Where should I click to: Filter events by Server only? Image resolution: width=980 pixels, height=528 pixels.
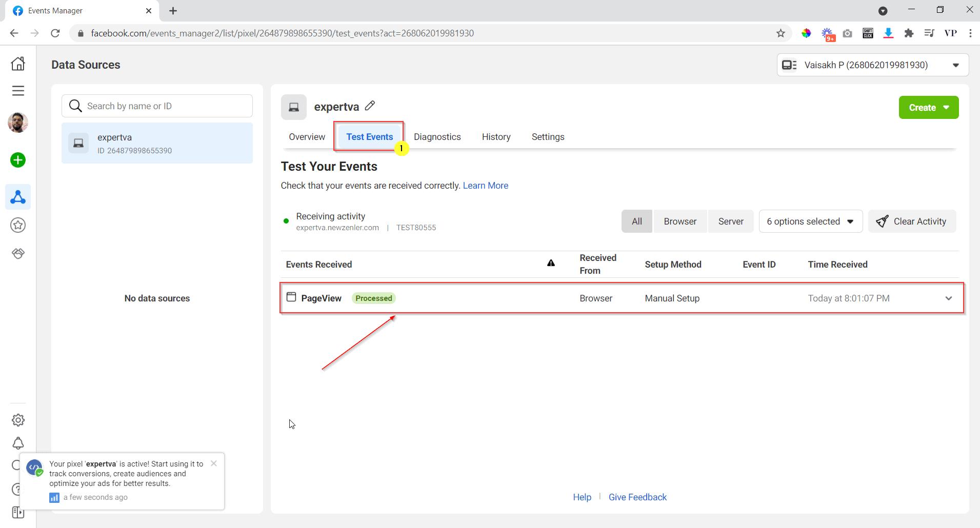tap(731, 221)
